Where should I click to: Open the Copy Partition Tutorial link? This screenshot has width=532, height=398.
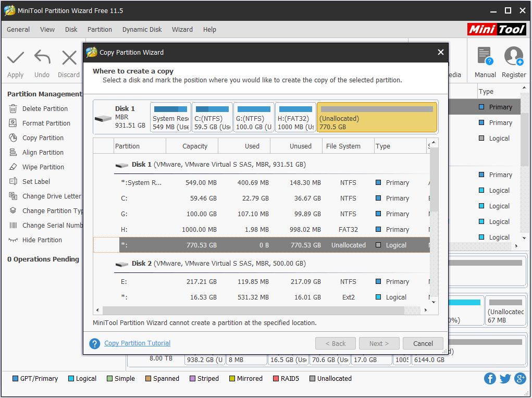point(138,343)
